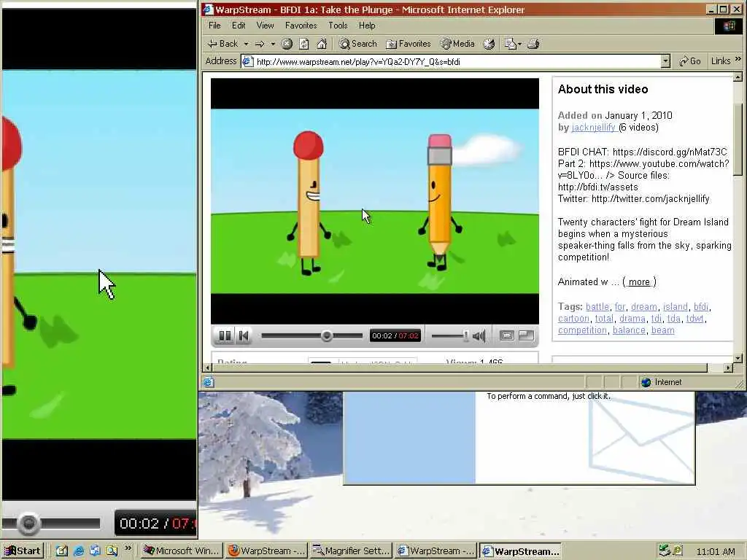Screen dimensions: 747x560
Task: Open the Help menu
Action: click(367, 26)
